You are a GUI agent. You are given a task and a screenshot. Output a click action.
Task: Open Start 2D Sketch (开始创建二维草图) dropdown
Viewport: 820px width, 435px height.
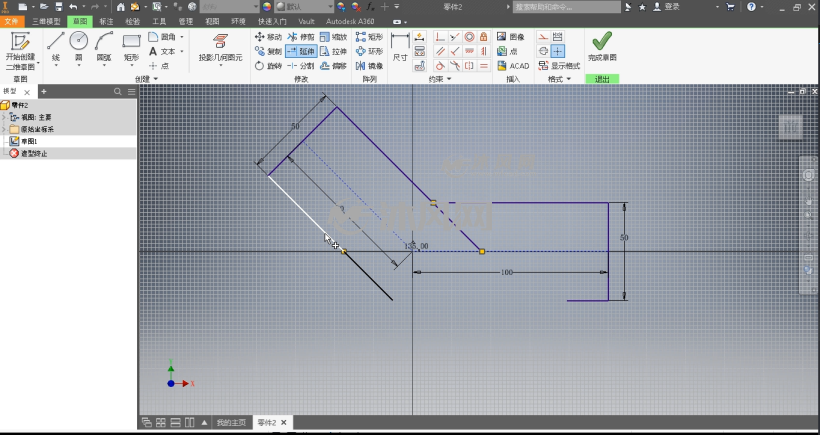(x=38, y=63)
